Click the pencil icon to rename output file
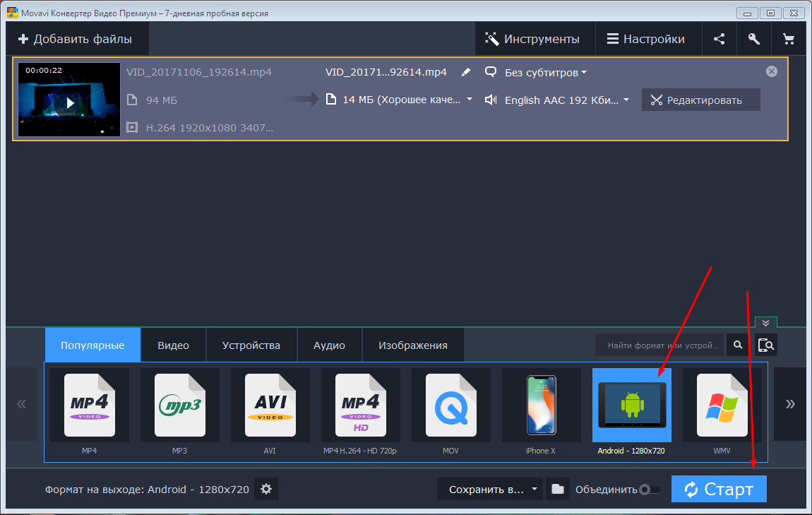The image size is (812, 515). point(465,72)
